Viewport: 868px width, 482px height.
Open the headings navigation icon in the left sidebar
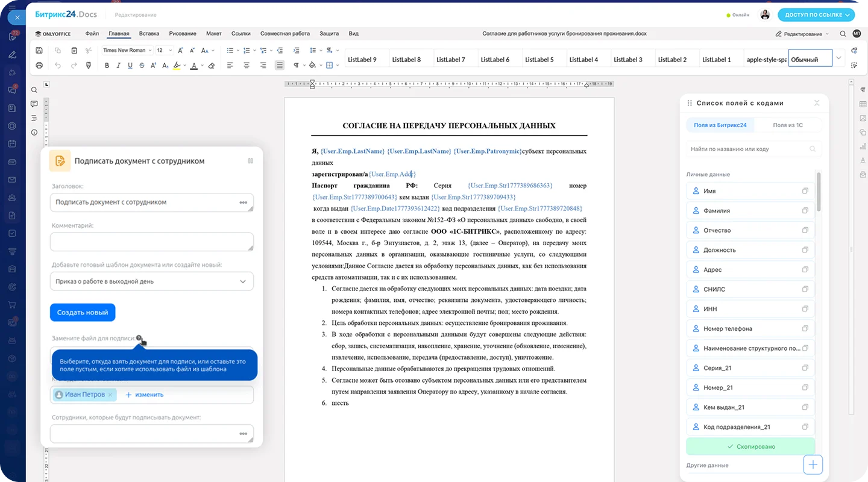pos(34,118)
